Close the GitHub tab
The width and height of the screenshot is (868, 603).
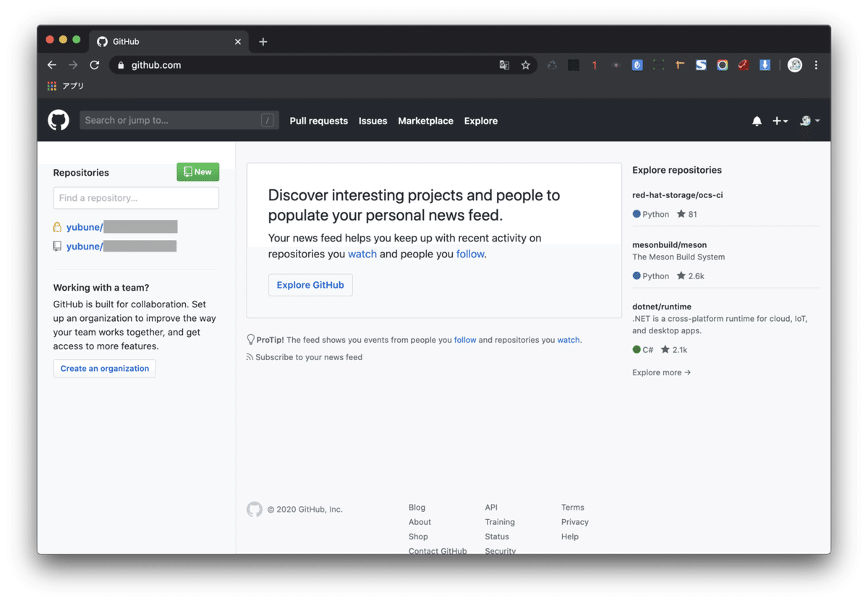pos(238,42)
